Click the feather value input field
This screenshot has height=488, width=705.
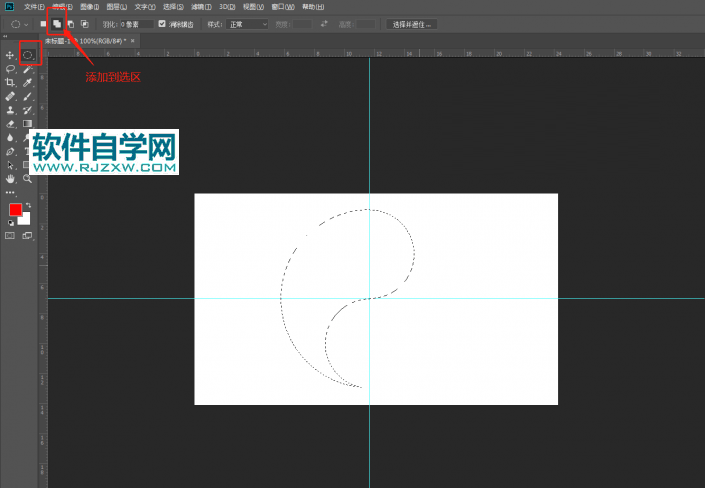[x=137, y=23]
